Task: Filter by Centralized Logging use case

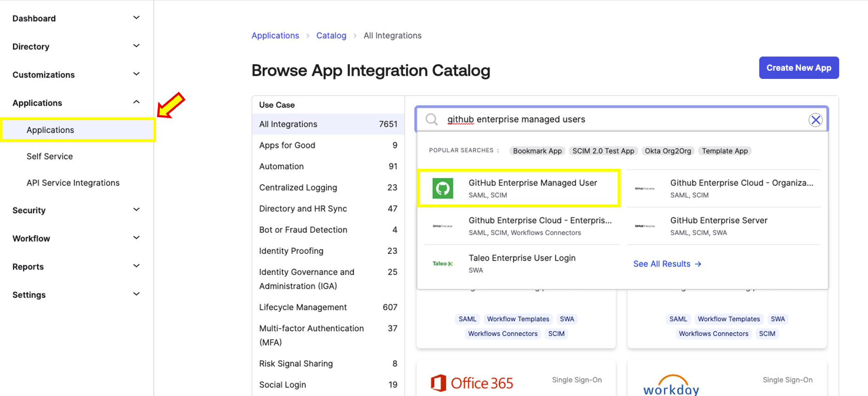Action: pos(328,188)
